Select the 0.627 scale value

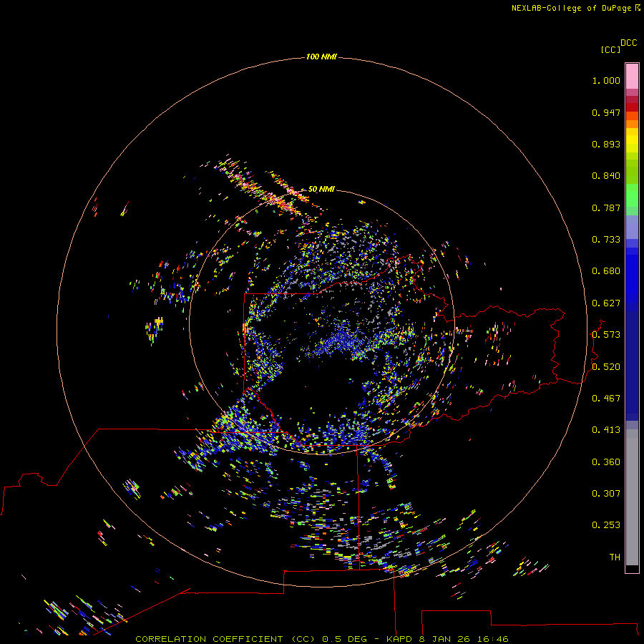(x=606, y=303)
